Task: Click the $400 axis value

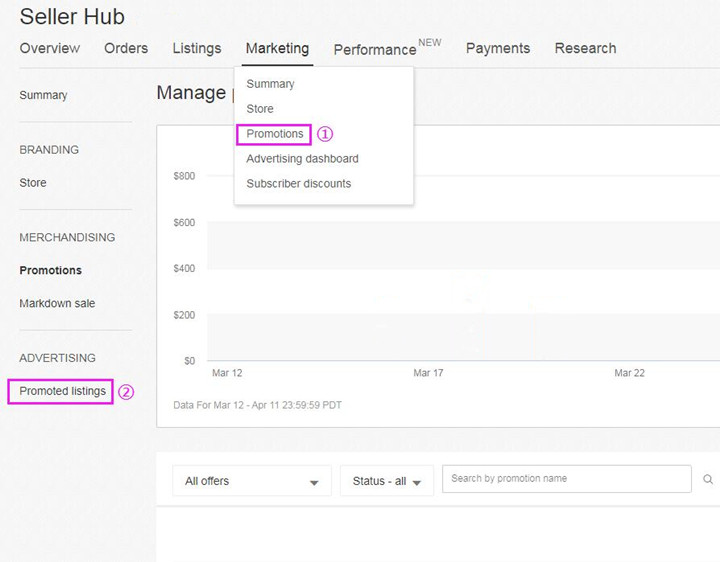Action: pos(184,269)
